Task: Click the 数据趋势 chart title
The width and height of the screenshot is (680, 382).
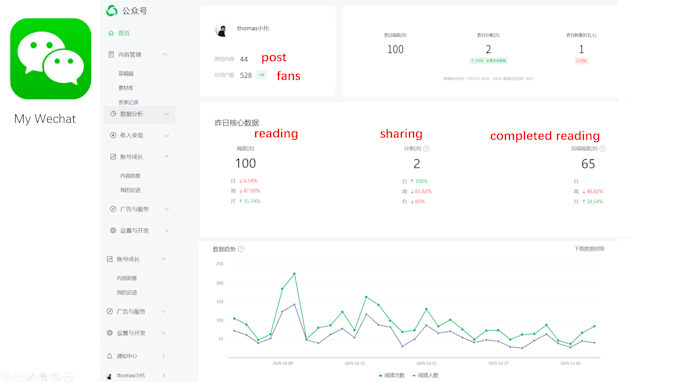Action: coord(224,249)
